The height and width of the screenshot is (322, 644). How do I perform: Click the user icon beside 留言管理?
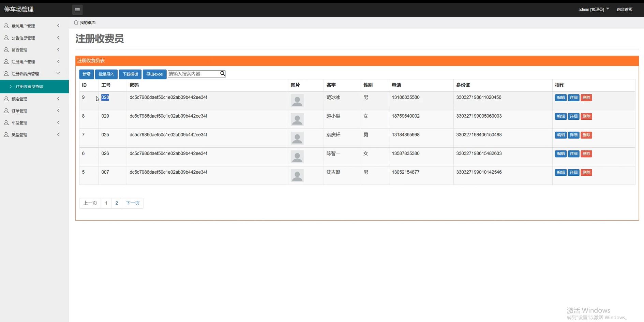coord(6,50)
